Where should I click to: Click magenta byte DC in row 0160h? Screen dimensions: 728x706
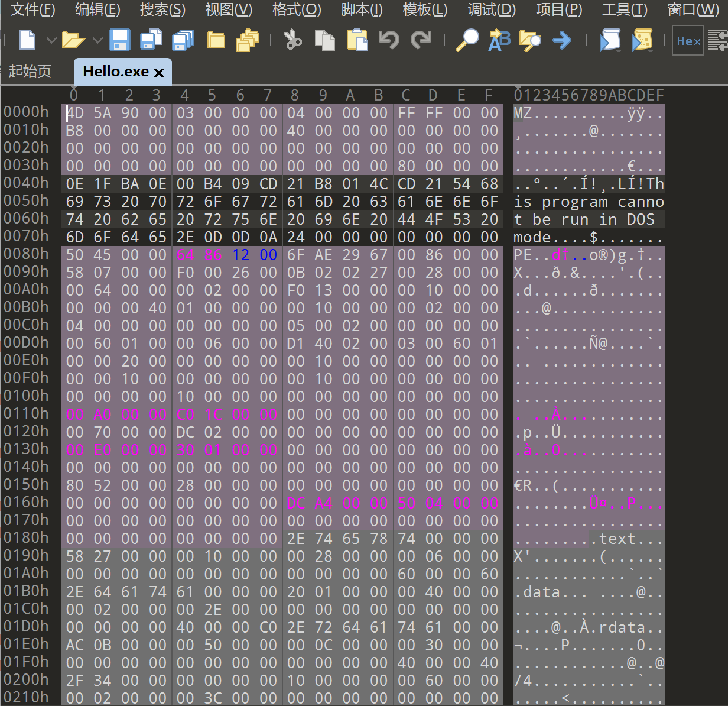tap(296, 503)
